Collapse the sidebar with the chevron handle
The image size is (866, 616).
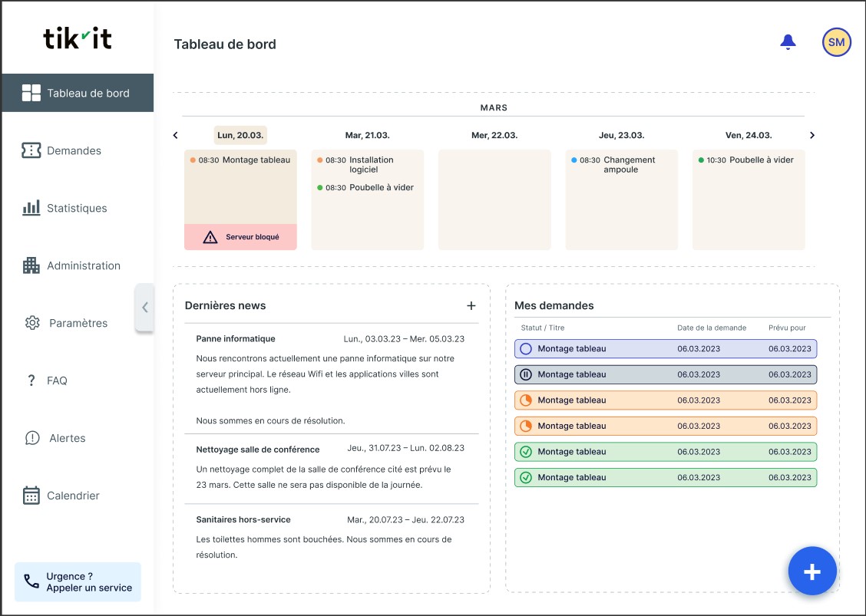[x=144, y=308]
